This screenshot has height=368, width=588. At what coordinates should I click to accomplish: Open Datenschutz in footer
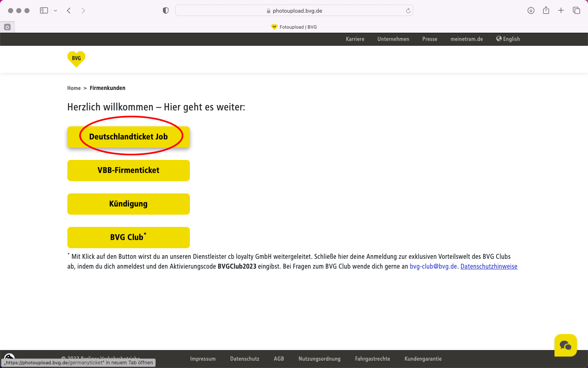pyautogui.click(x=245, y=359)
